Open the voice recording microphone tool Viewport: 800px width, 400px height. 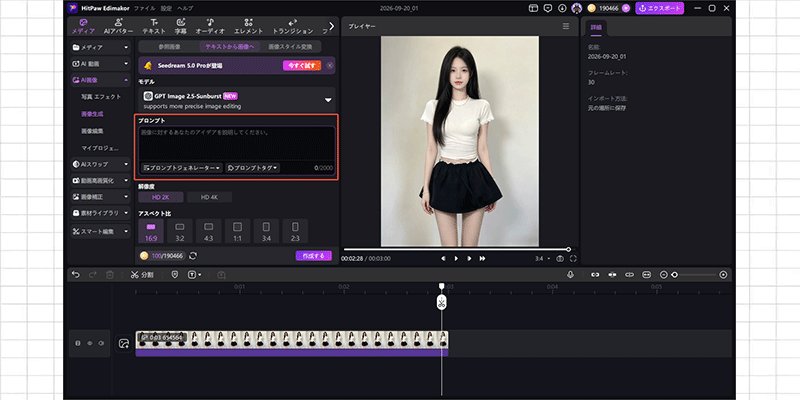coord(570,274)
